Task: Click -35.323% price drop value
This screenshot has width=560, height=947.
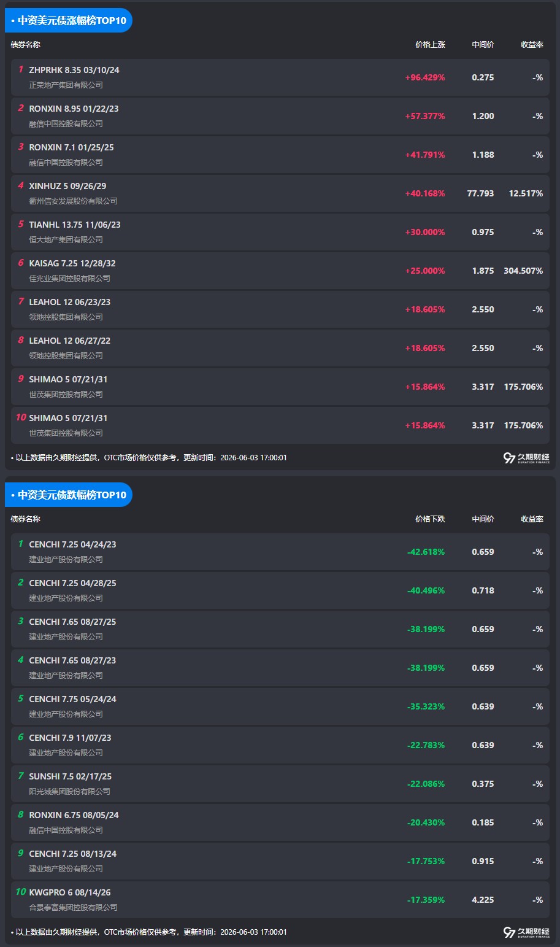Action: point(426,706)
